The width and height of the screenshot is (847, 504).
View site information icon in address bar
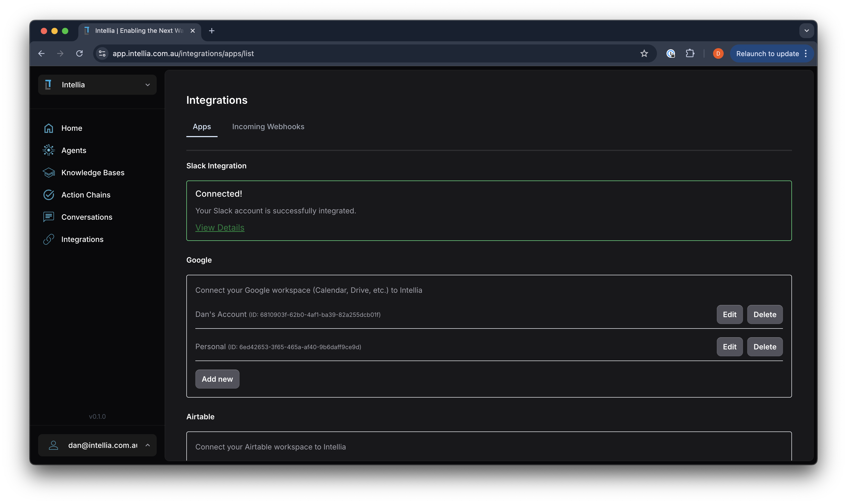click(102, 53)
